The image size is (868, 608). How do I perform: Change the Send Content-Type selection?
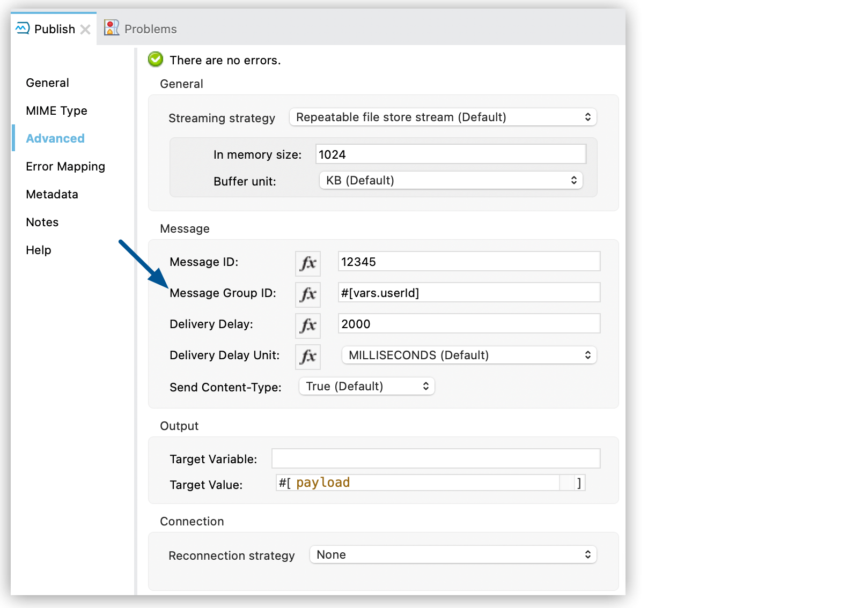pos(366,386)
